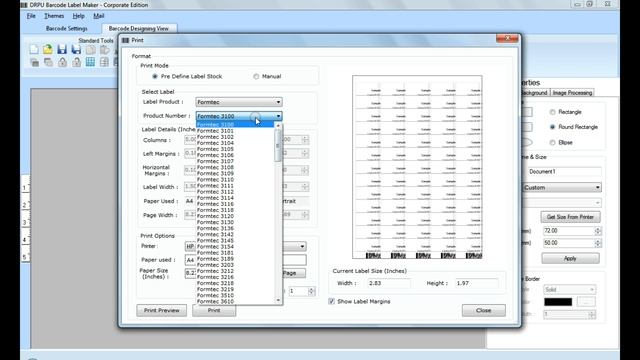Viewport: 640px width, 360px height.
Task: Click the blue grid toolbar icon
Action: click(90, 62)
